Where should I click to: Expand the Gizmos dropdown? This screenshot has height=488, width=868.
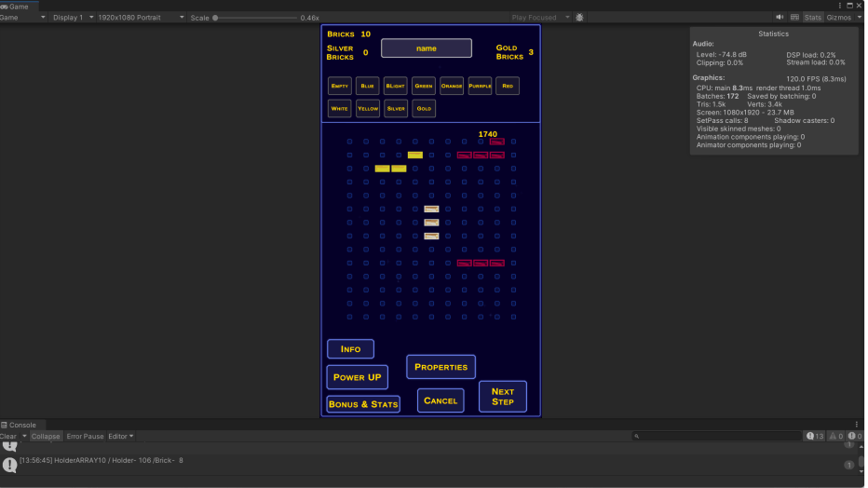point(841,18)
